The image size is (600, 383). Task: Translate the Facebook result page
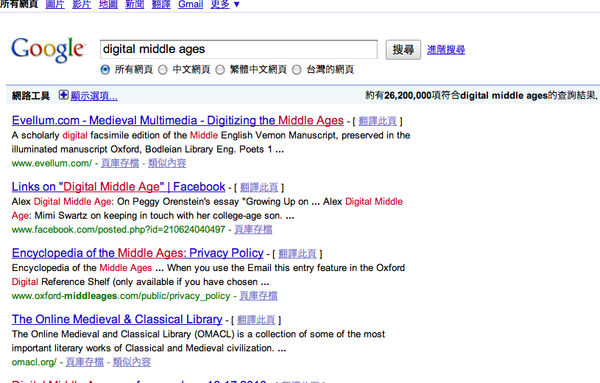259,187
